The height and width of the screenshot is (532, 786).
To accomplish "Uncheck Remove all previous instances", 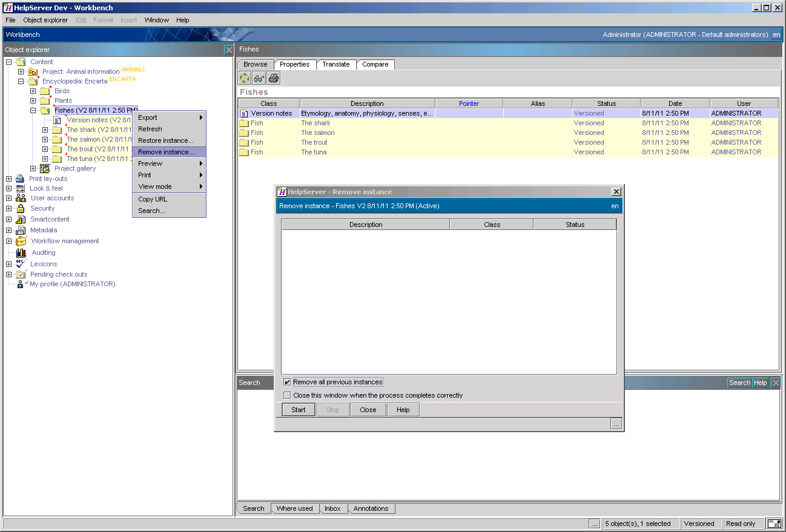I will tap(288, 382).
